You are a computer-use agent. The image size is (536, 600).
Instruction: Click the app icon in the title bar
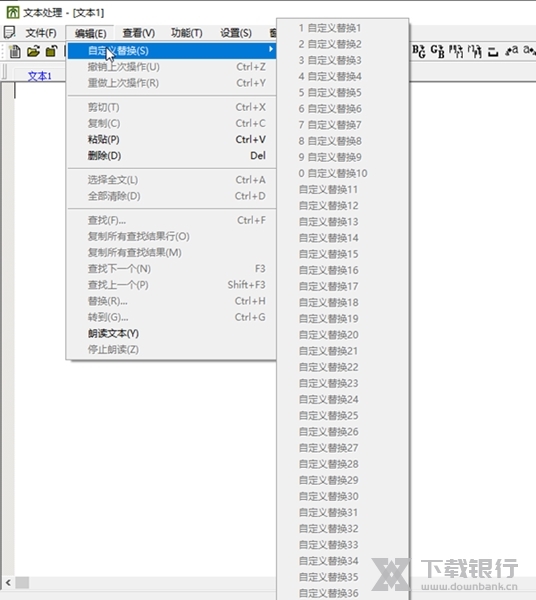(x=12, y=12)
